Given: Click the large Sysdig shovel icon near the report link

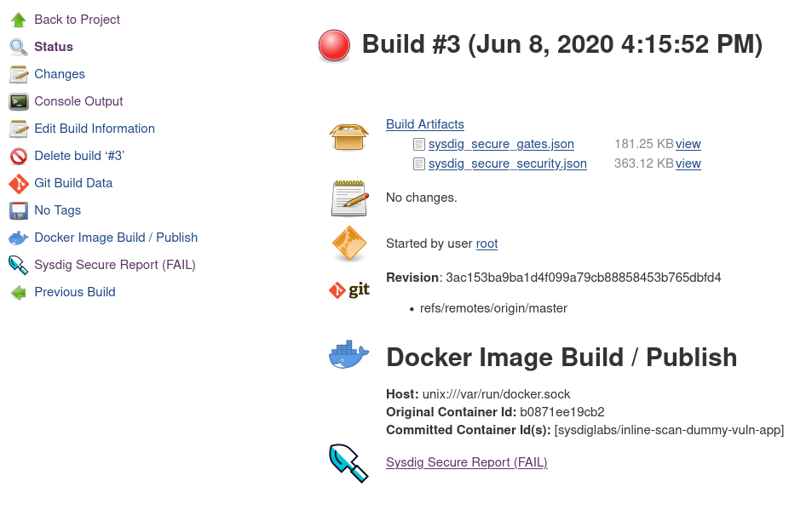Looking at the screenshot, I should tap(348, 462).
